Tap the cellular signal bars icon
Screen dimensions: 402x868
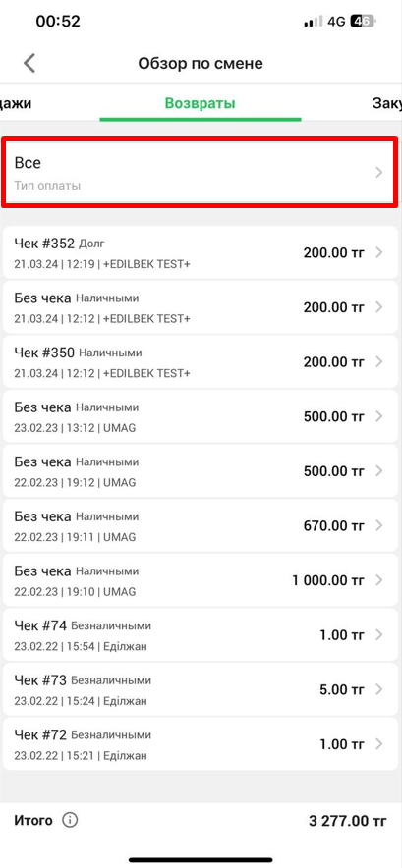coord(314,22)
